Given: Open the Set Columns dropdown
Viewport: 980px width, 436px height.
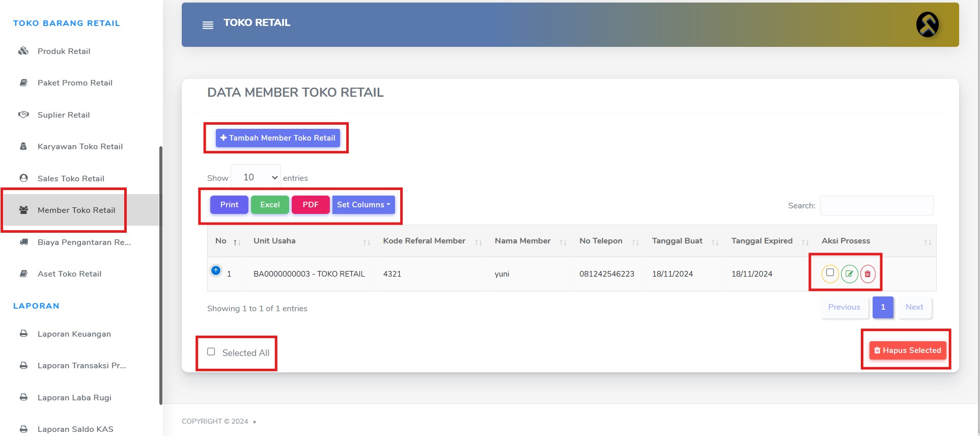Looking at the screenshot, I should pyautogui.click(x=363, y=205).
